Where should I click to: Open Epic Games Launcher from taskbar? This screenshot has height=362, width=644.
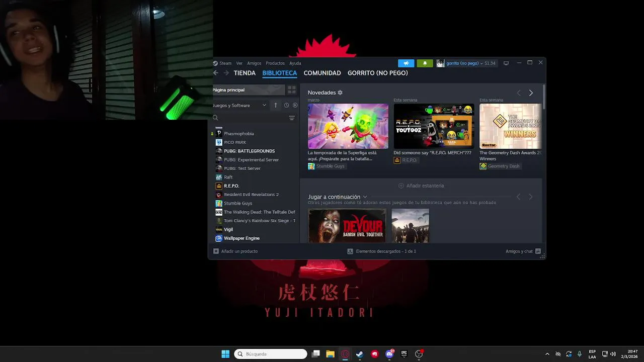point(404,354)
